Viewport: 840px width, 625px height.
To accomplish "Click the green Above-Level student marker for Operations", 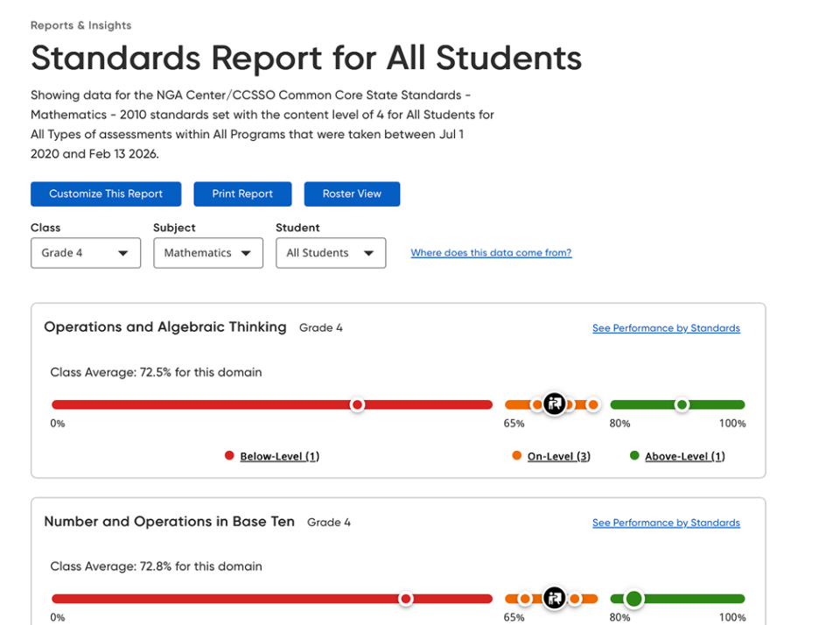I will tap(682, 404).
